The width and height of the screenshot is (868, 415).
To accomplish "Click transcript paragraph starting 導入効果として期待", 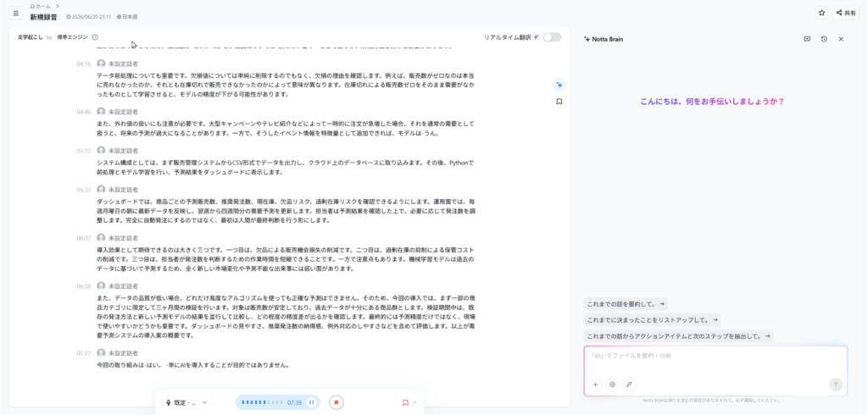I will click(x=285, y=259).
